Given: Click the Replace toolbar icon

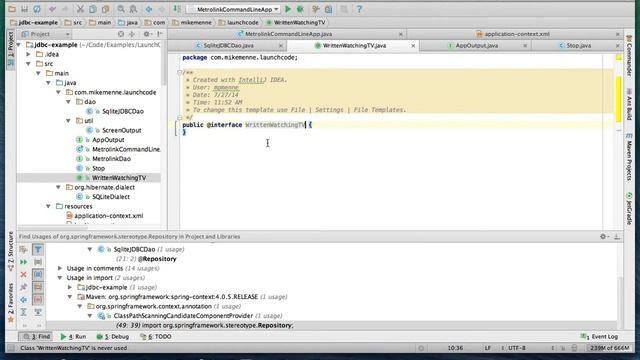Looking at the screenshot, I should pos(133,9).
